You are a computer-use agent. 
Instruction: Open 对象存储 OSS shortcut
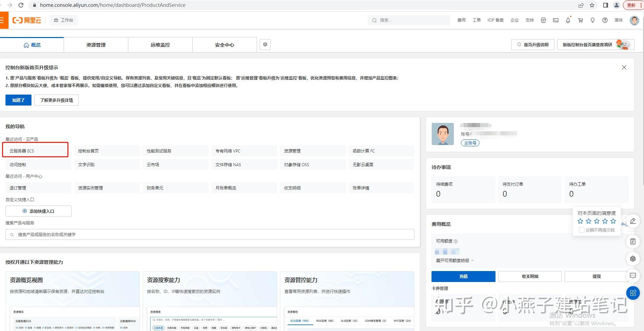tap(313, 164)
